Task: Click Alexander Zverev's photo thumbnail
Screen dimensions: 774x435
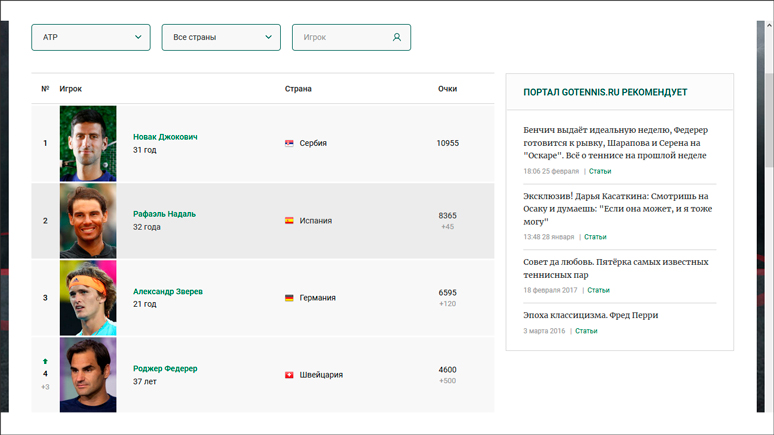Action: (x=88, y=298)
